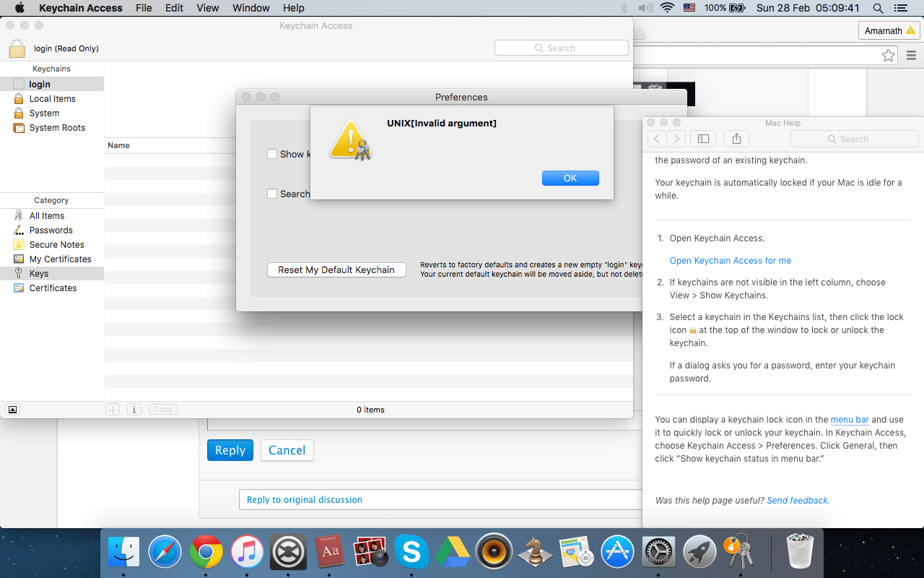Enable the Show keychain status checkbox
The image size is (924, 578).
pos(272,154)
